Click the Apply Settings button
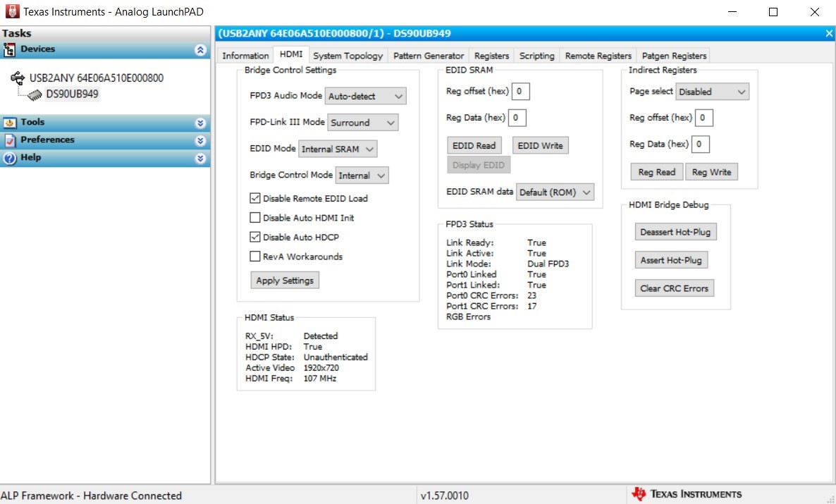 285,281
